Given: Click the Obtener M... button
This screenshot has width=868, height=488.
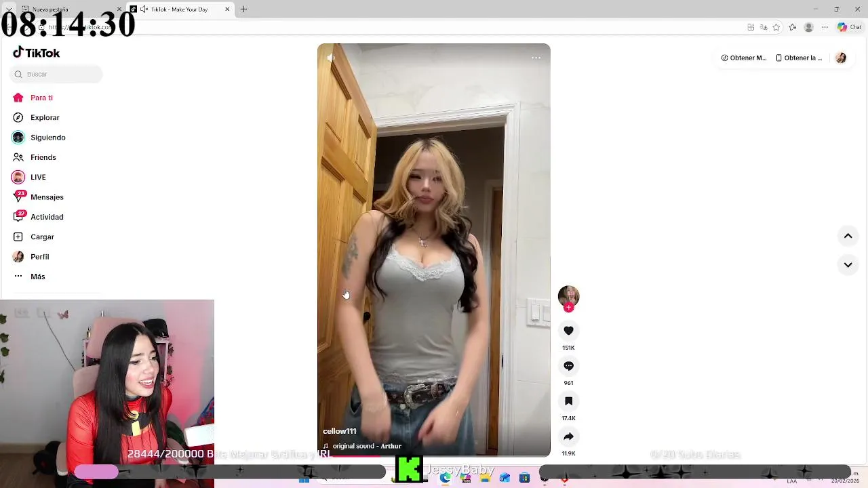Looking at the screenshot, I should (744, 58).
